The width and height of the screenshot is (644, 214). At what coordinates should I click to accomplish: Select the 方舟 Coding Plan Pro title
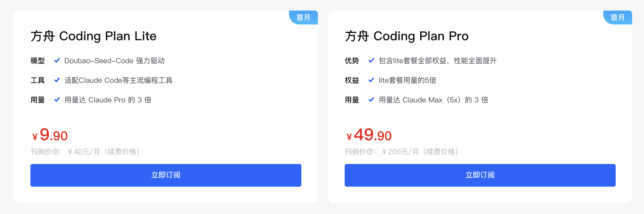406,36
